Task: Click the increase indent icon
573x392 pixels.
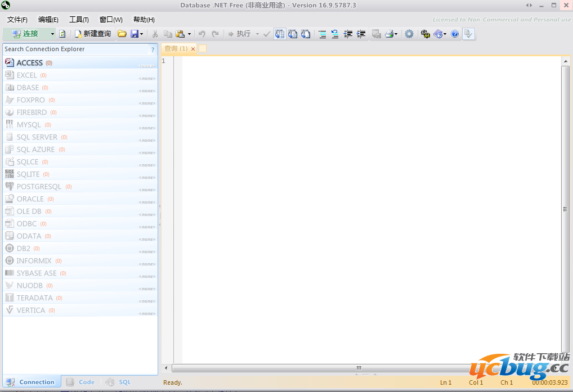Action: [x=361, y=34]
